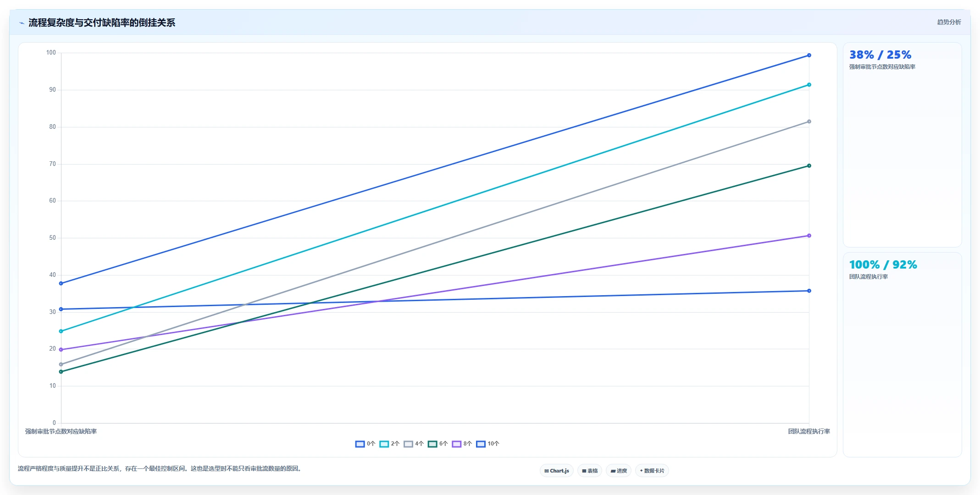Viewport: 980px width, 495px height.
Task: Toggle the 8个 purple series legend entry
Action: pyautogui.click(x=462, y=444)
